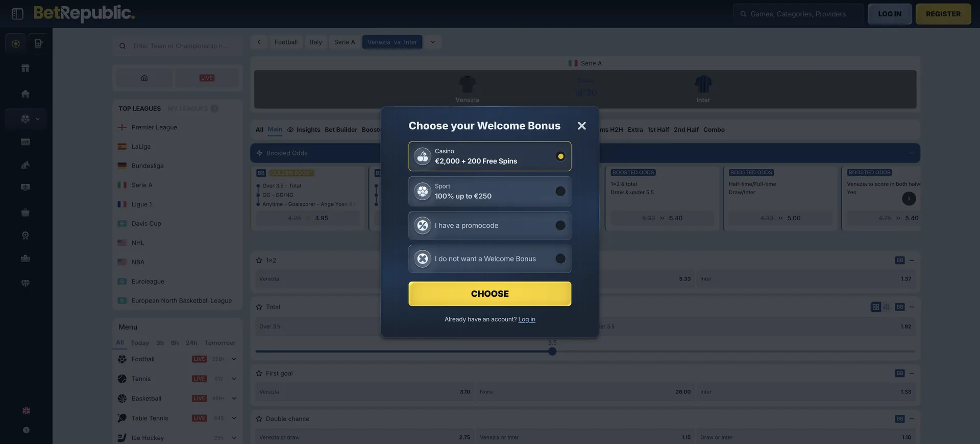
Task: Expand the Tennis sport in Menu
Action: [x=234, y=379]
